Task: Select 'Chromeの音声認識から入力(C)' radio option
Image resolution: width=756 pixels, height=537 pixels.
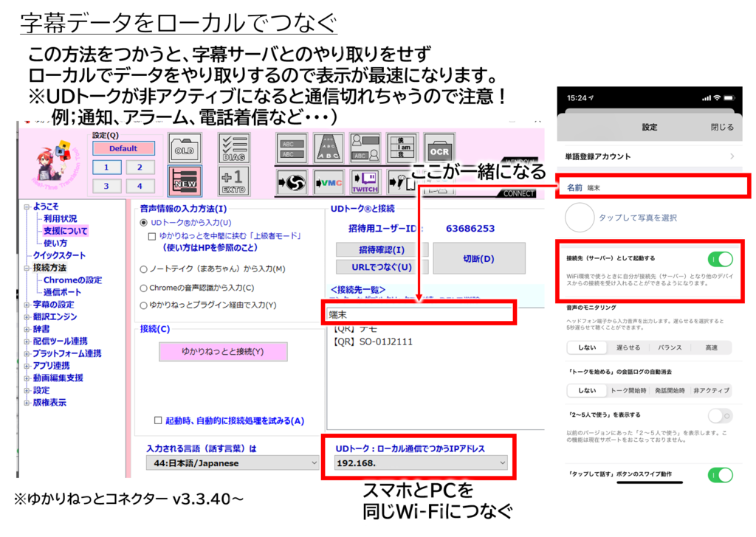Action: 144,288
